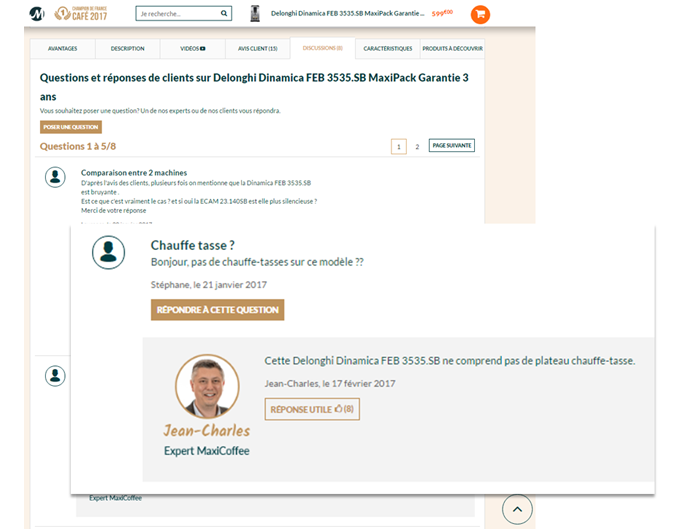Click Stéphane's user avatar icon
The image size is (673, 532).
[x=109, y=252]
